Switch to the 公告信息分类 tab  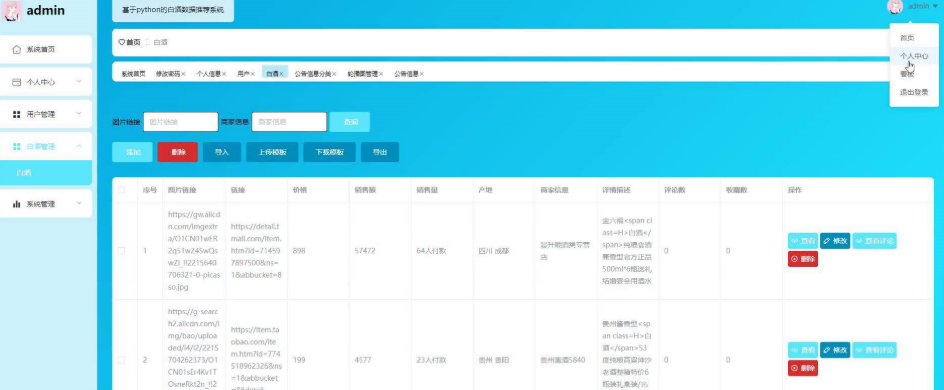pos(312,74)
